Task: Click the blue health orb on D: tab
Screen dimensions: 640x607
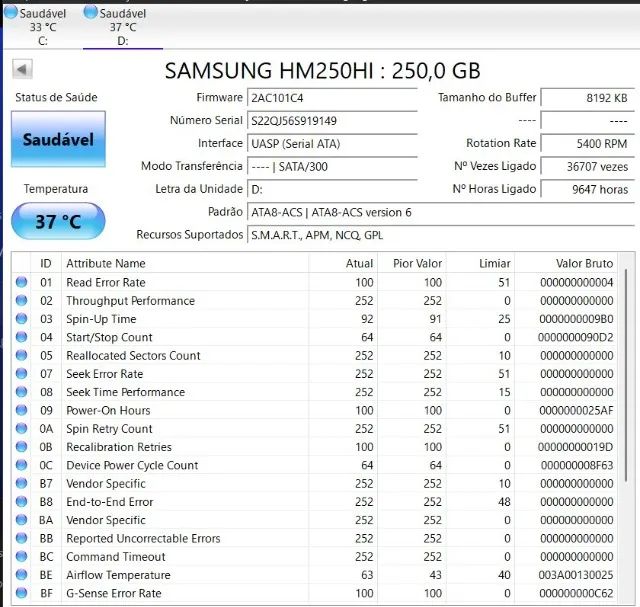Action: coord(91,12)
